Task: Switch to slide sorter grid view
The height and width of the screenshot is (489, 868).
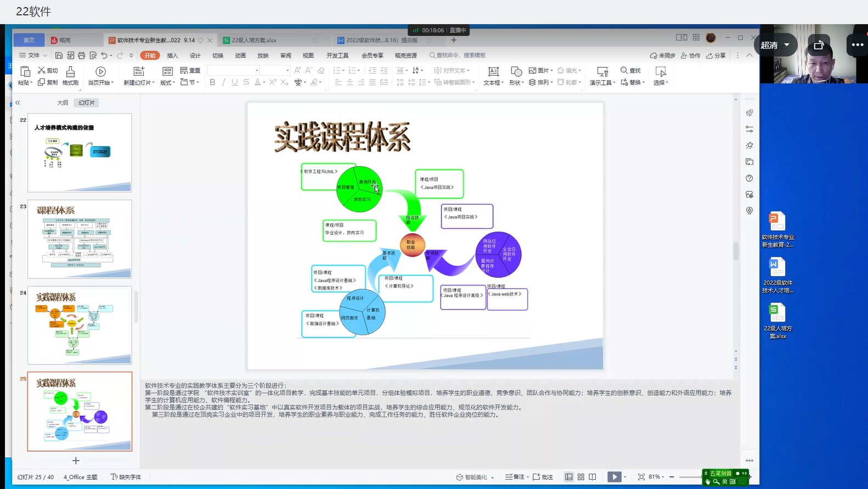Action: pyautogui.click(x=580, y=477)
